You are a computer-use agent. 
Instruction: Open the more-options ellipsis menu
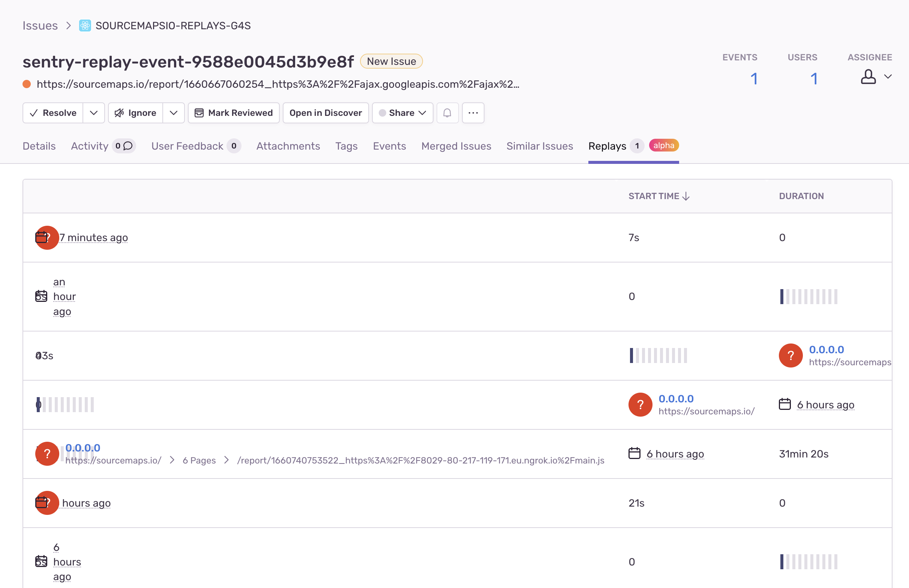coord(473,112)
